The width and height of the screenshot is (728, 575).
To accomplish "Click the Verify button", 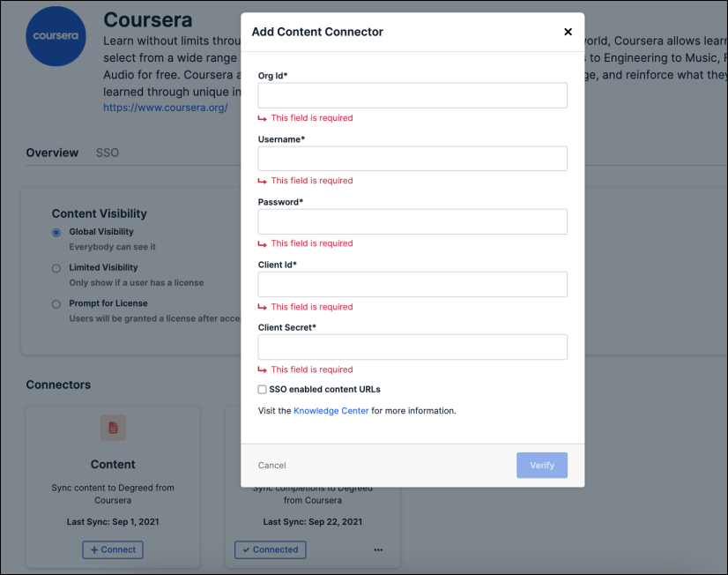I will [542, 466].
